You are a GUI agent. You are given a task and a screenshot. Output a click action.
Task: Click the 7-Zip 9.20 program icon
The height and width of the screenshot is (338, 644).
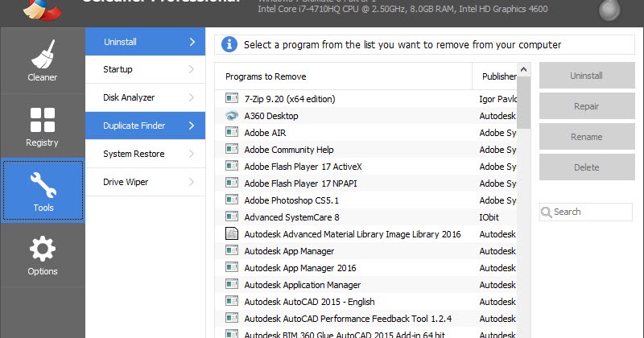coord(232,98)
